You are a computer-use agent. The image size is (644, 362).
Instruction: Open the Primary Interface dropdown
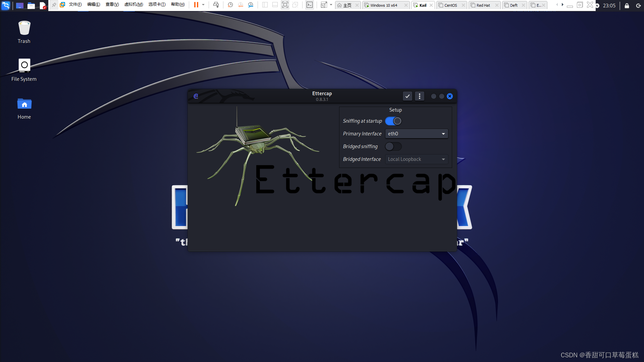416,133
